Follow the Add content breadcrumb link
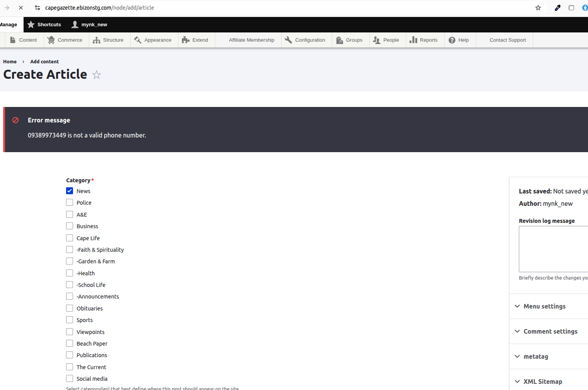Viewport: 588px width, 390px height. 44,62
